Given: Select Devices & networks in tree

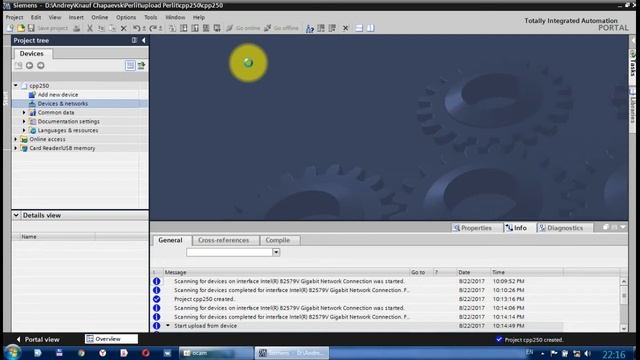Looking at the screenshot, I should tap(62, 104).
